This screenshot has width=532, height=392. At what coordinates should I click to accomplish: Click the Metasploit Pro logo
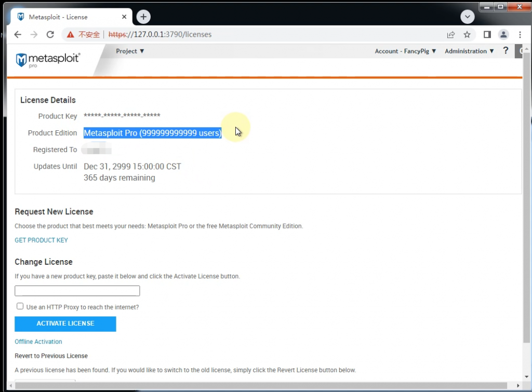pyautogui.click(x=48, y=60)
